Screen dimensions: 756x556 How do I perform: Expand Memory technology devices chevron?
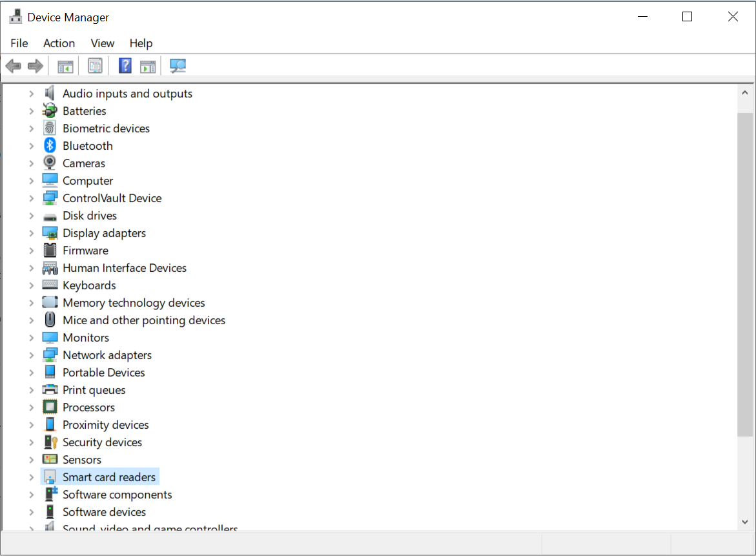[x=32, y=303]
